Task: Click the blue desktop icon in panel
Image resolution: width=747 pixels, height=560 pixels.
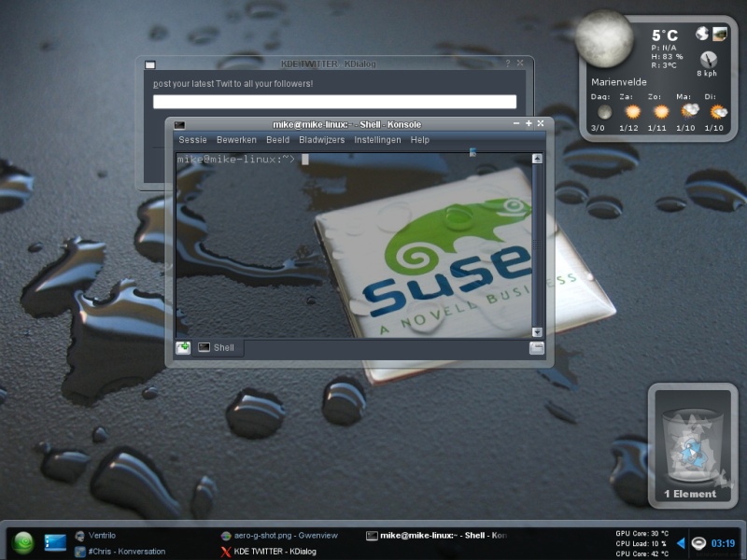Action: (55, 542)
